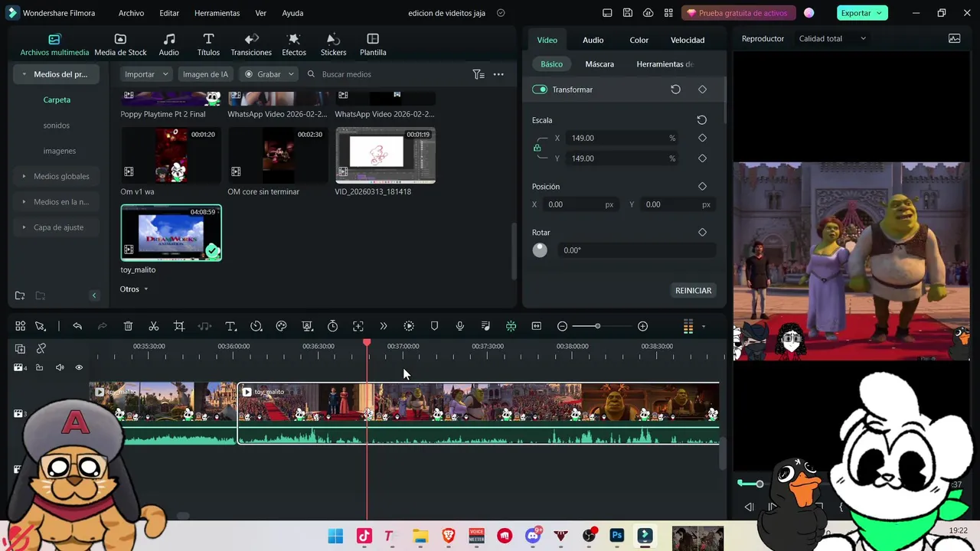Select the scissors split tool
980x551 pixels.
[153, 326]
